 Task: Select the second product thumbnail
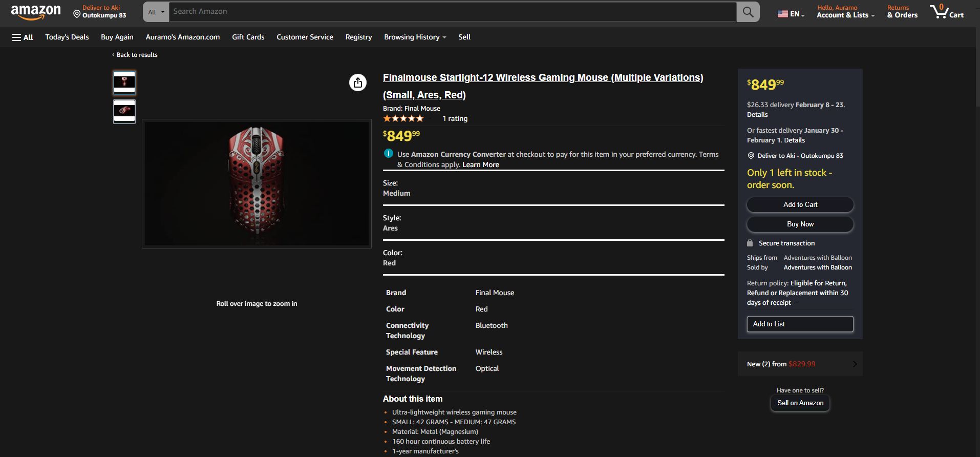124,111
